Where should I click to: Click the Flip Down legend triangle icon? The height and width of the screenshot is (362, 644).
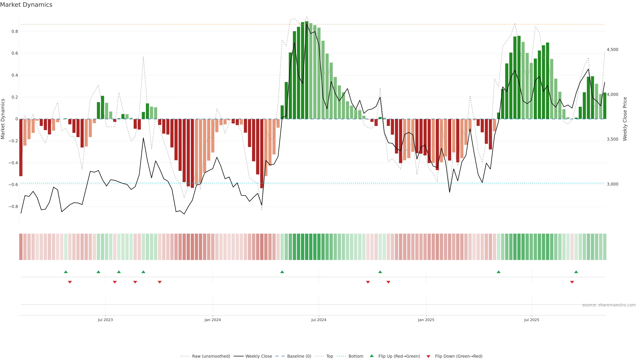pyautogui.click(x=428, y=356)
